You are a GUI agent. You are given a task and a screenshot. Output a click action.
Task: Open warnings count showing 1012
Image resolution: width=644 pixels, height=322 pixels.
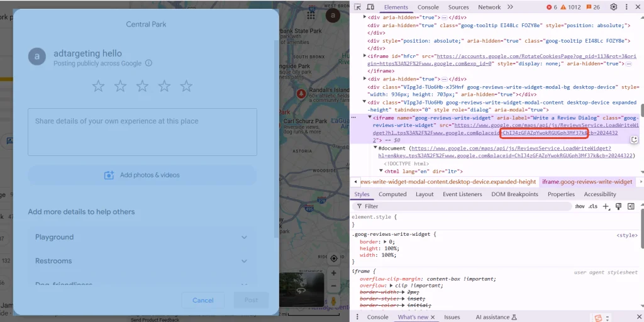[570, 7]
